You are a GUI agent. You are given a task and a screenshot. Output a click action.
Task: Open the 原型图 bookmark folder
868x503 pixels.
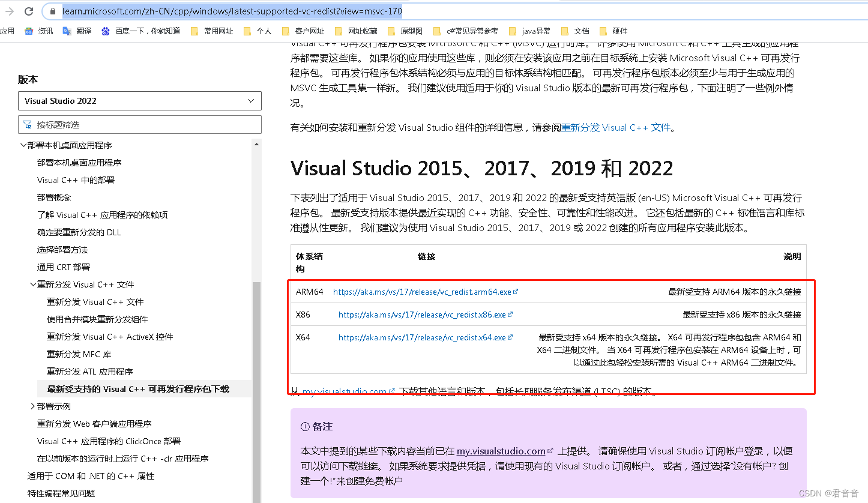[405, 31]
